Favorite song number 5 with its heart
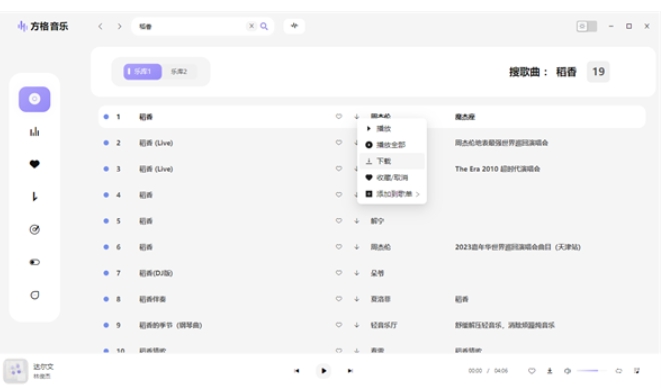661x388 pixels. [339, 221]
